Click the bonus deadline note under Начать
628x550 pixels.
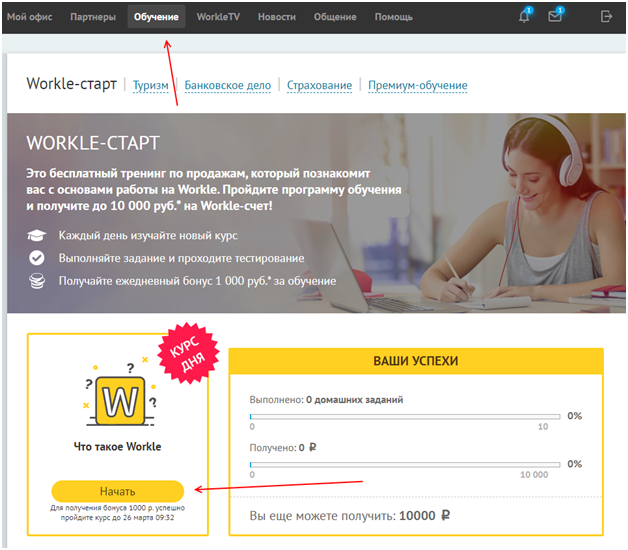point(117,513)
